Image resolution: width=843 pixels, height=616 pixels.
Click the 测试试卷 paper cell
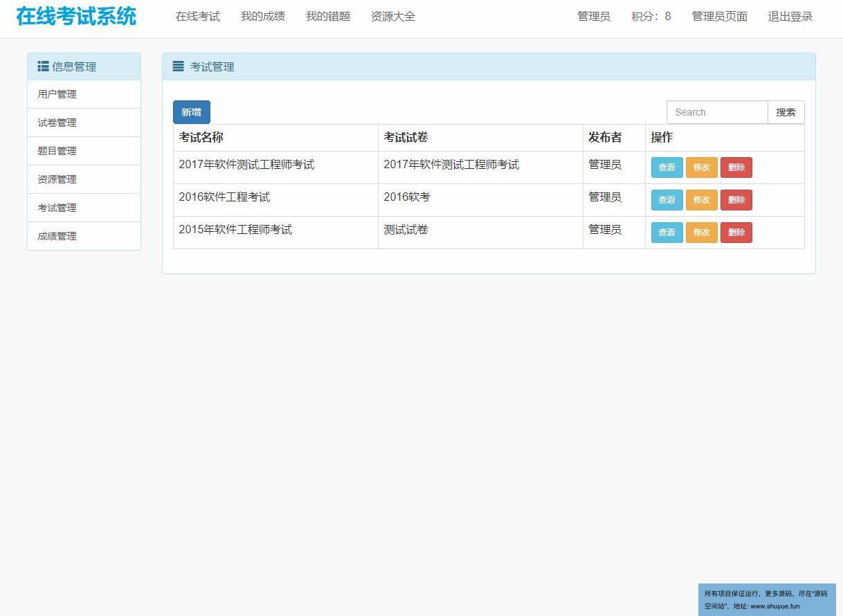(480, 233)
